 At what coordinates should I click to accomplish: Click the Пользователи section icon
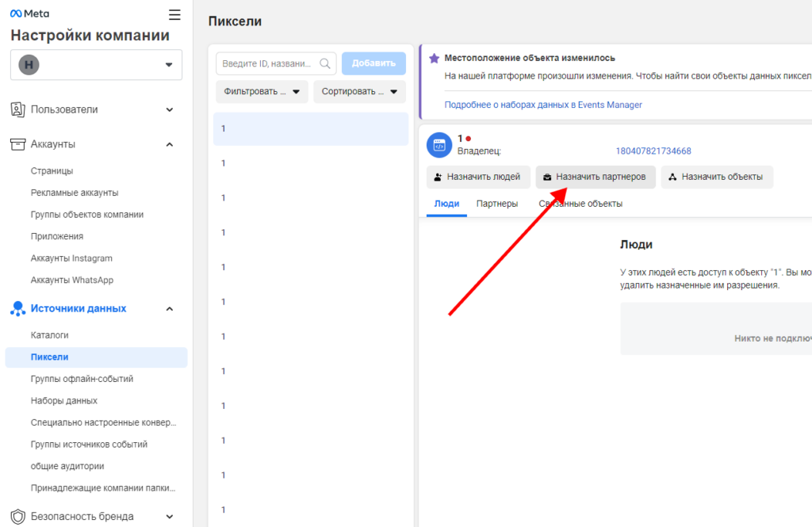coord(17,109)
